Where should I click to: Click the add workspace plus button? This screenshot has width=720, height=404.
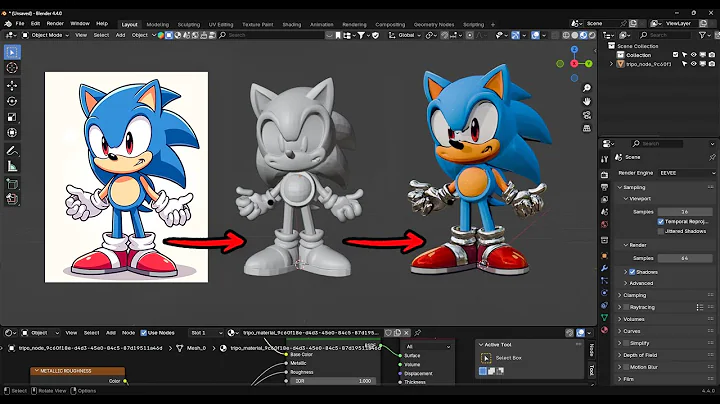[x=493, y=24]
